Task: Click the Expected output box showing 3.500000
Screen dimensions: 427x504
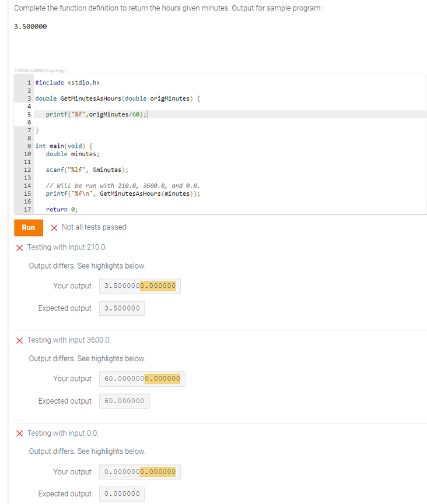Action: point(121,308)
